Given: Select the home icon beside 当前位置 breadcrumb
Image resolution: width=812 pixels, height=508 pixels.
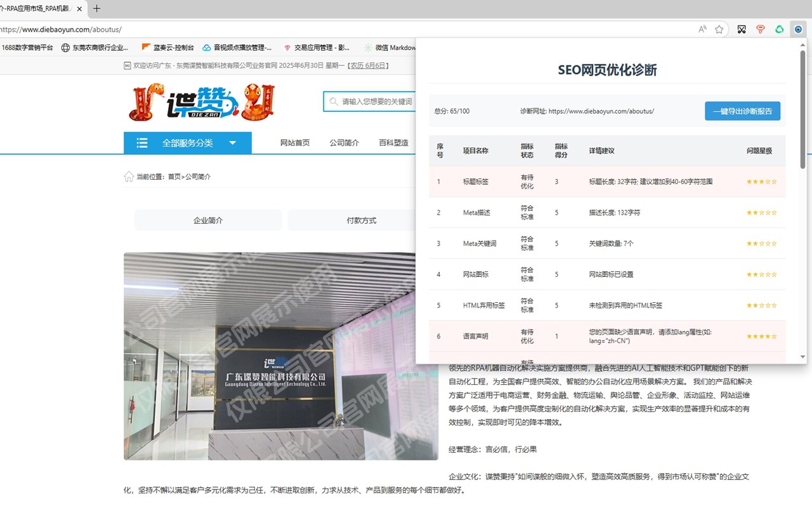Looking at the screenshot, I should click(x=129, y=176).
